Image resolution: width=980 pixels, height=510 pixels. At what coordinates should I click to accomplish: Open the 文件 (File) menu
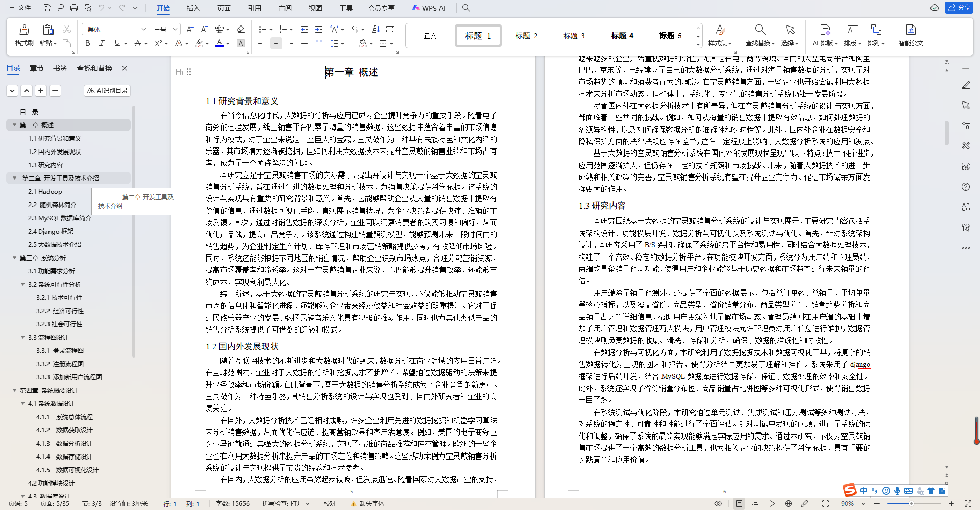(x=20, y=8)
